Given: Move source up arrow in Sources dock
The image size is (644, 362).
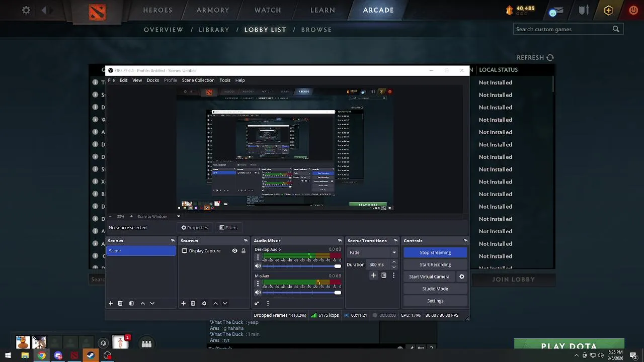Looking at the screenshot, I should coord(216,303).
